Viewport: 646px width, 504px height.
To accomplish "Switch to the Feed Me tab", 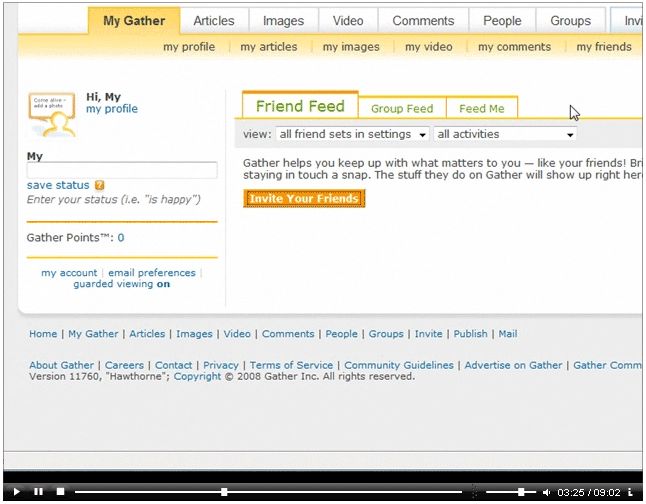I will tap(482, 108).
